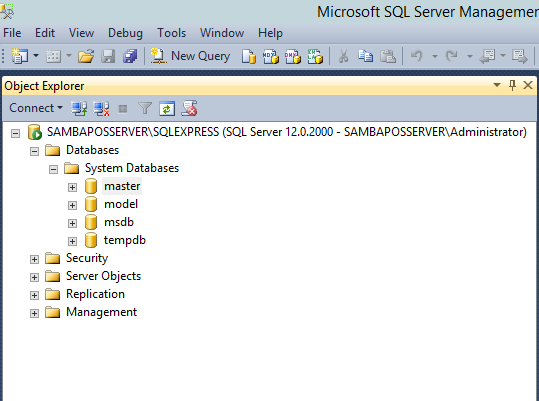Click the New Query button
Image resolution: width=539 pixels, height=401 pixels.
[190, 56]
